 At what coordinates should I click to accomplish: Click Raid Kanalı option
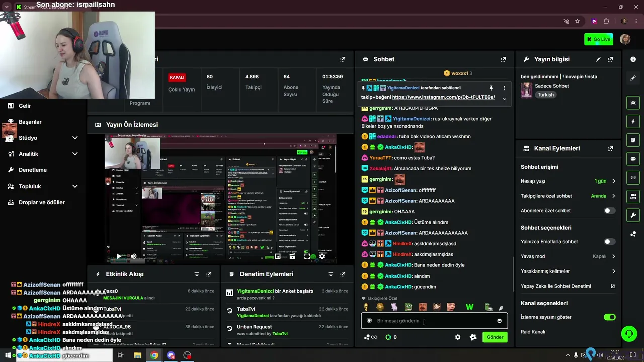(533, 332)
